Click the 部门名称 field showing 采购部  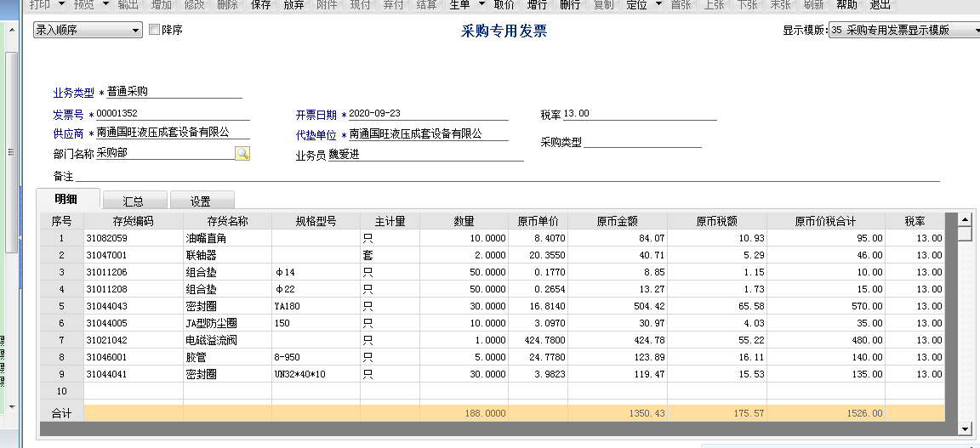click(x=165, y=153)
